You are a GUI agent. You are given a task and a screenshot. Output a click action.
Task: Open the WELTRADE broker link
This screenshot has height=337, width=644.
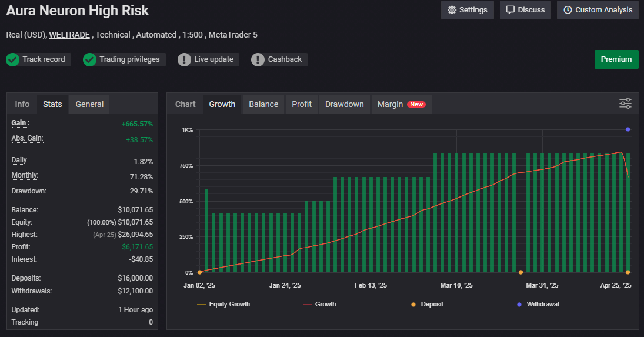69,35
